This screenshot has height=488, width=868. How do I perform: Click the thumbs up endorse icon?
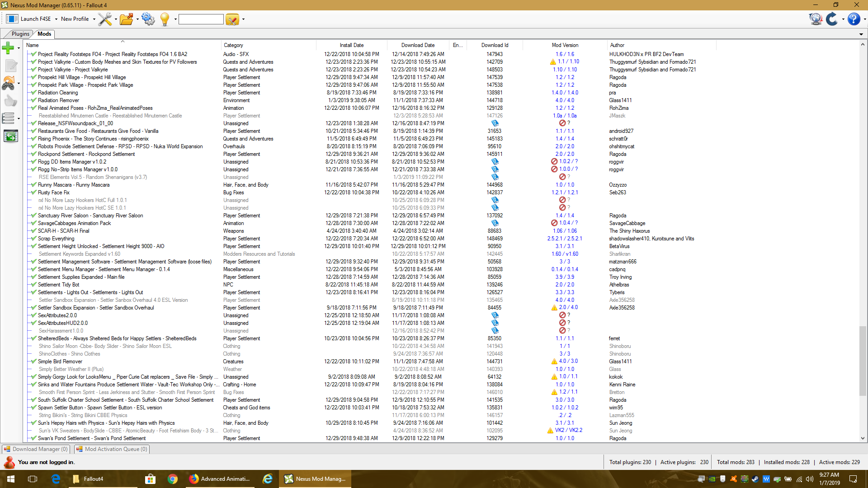click(x=10, y=101)
